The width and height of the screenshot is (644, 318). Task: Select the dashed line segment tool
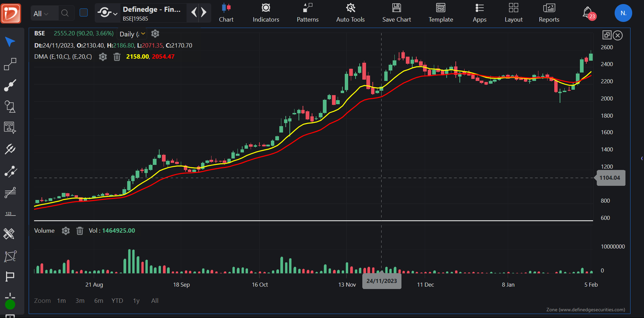(10, 171)
